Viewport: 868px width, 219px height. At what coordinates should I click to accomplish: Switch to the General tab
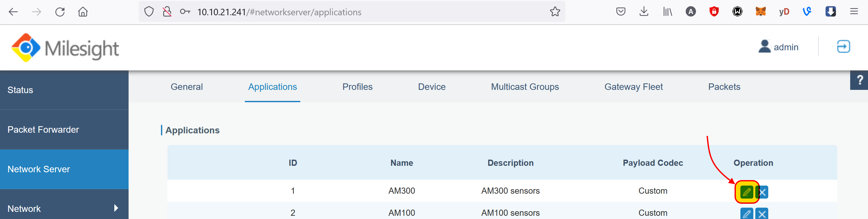pos(187,87)
